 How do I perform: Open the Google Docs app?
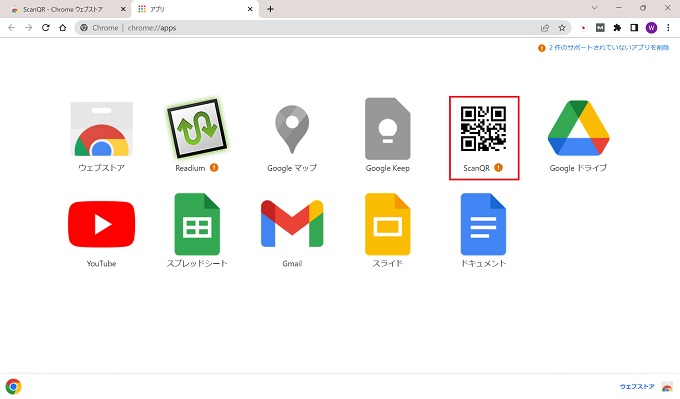(483, 224)
